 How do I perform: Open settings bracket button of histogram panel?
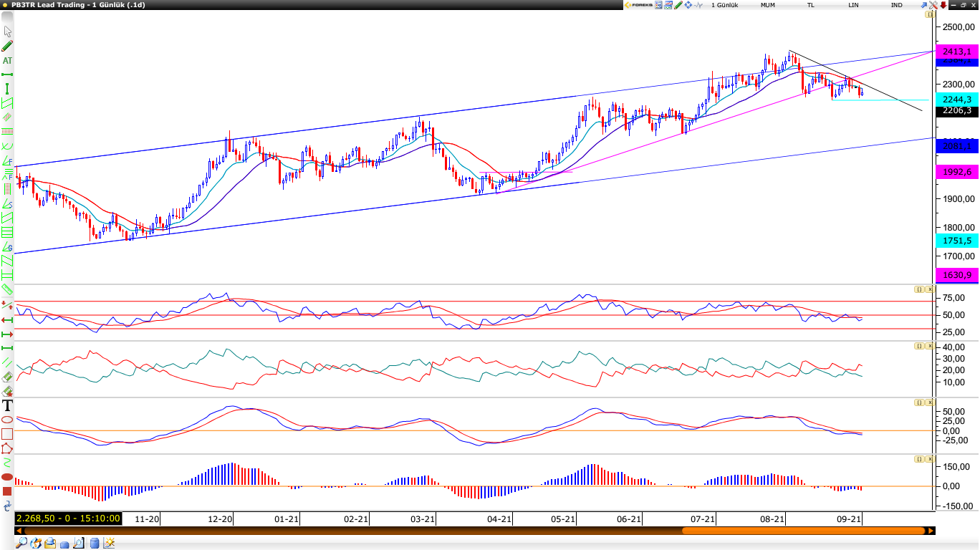point(918,459)
